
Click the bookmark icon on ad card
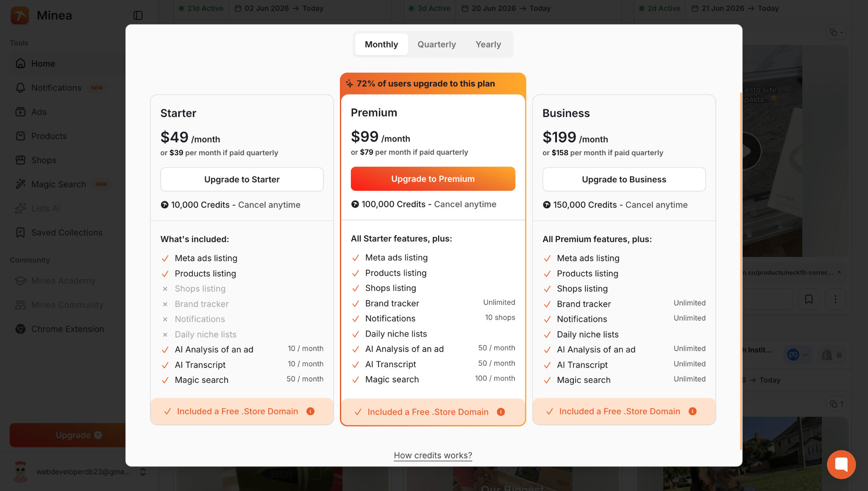click(809, 299)
